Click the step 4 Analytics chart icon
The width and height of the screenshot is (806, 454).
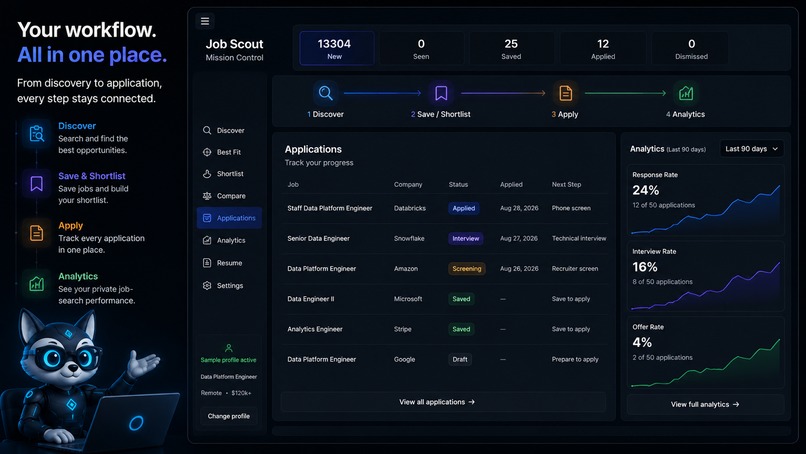coord(686,93)
